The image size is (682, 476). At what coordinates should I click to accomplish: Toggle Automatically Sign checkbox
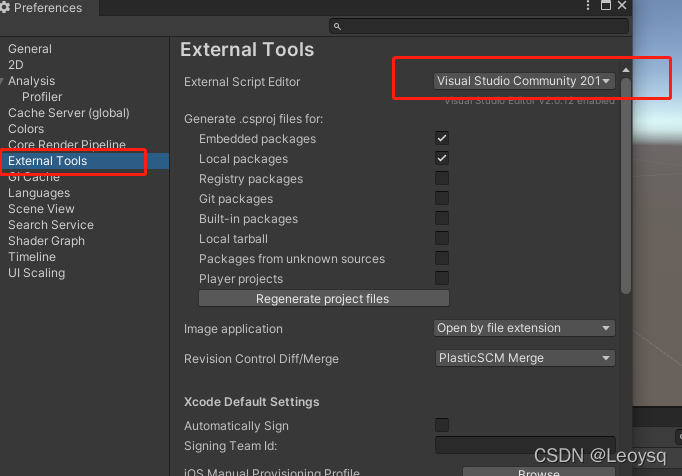pyautogui.click(x=442, y=425)
